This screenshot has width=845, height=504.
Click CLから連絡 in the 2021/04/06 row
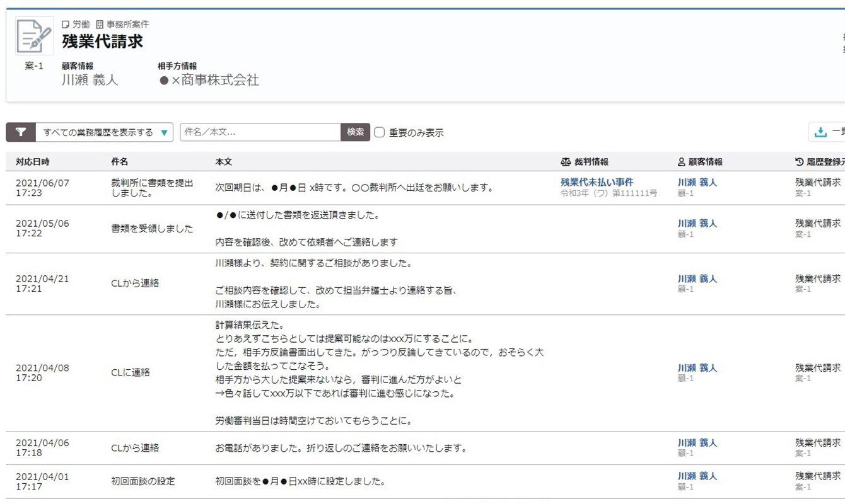click(x=135, y=448)
